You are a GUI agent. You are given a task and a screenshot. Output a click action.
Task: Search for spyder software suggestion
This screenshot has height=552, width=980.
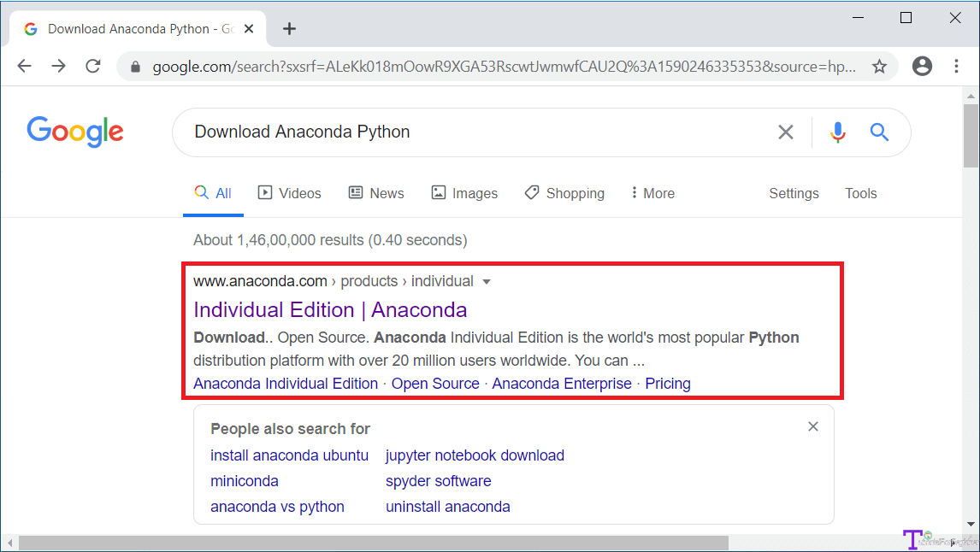pos(438,481)
